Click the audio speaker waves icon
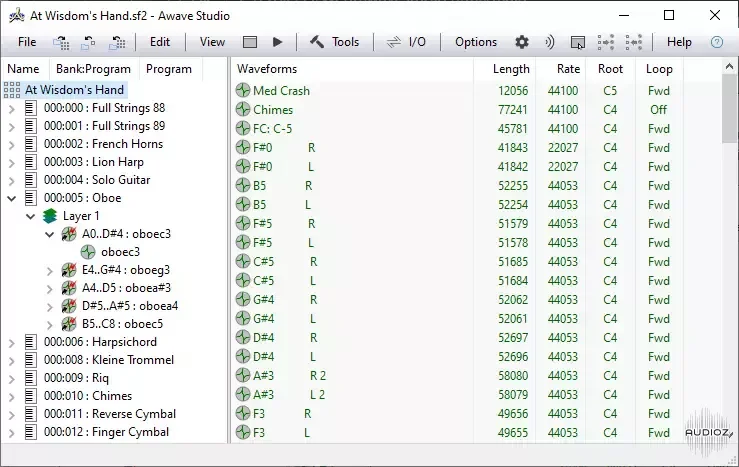The width and height of the screenshot is (739, 467). point(550,42)
